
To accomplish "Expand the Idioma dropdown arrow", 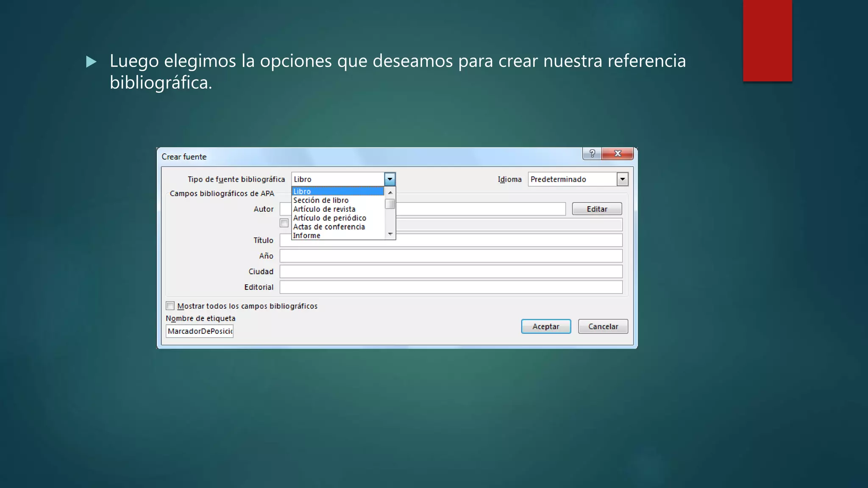I will (622, 179).
